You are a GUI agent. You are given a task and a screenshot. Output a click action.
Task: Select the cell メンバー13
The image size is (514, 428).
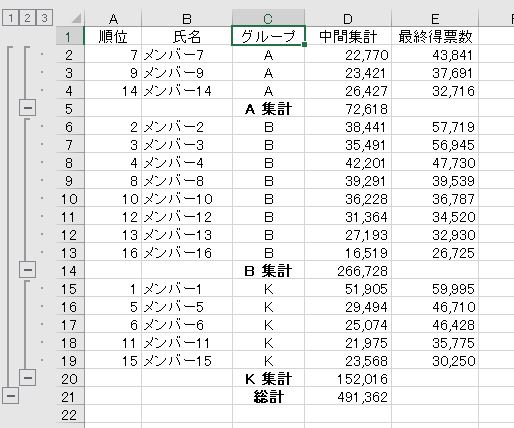click(x=187, y=234)
